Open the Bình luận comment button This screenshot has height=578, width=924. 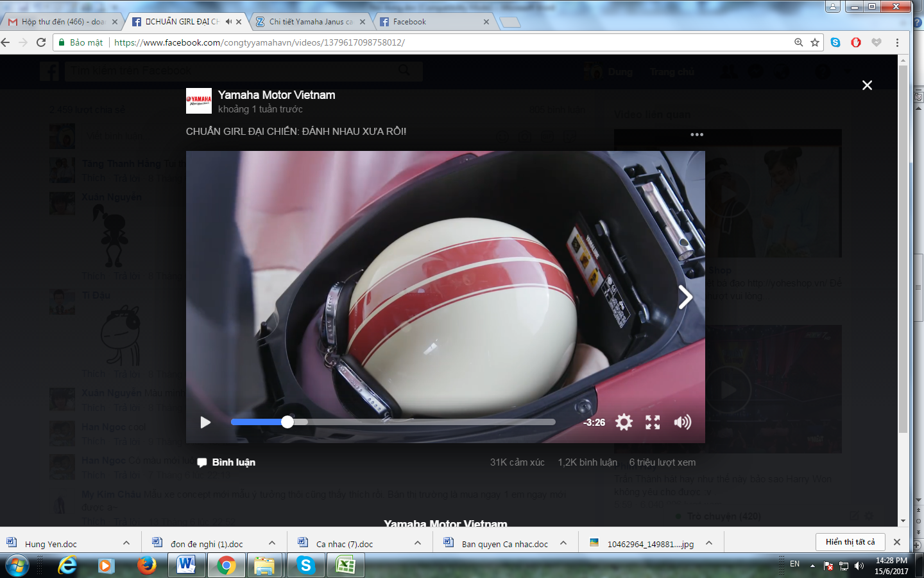pos(227,462)
